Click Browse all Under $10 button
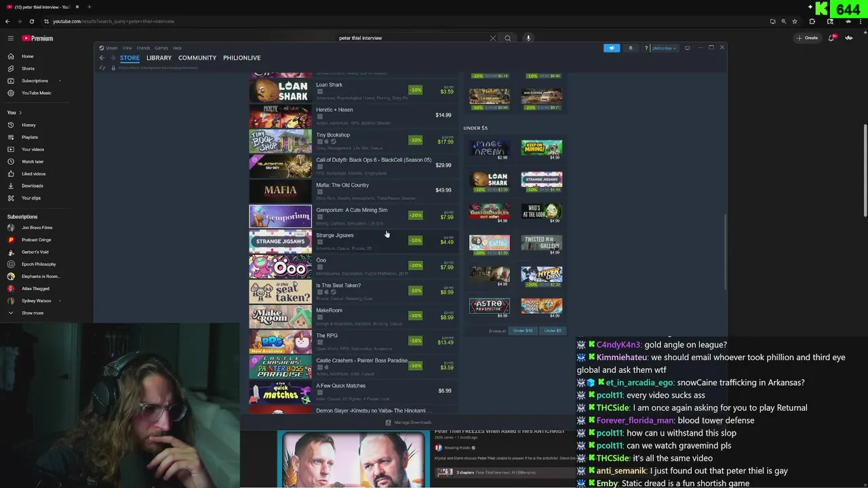 523,331
